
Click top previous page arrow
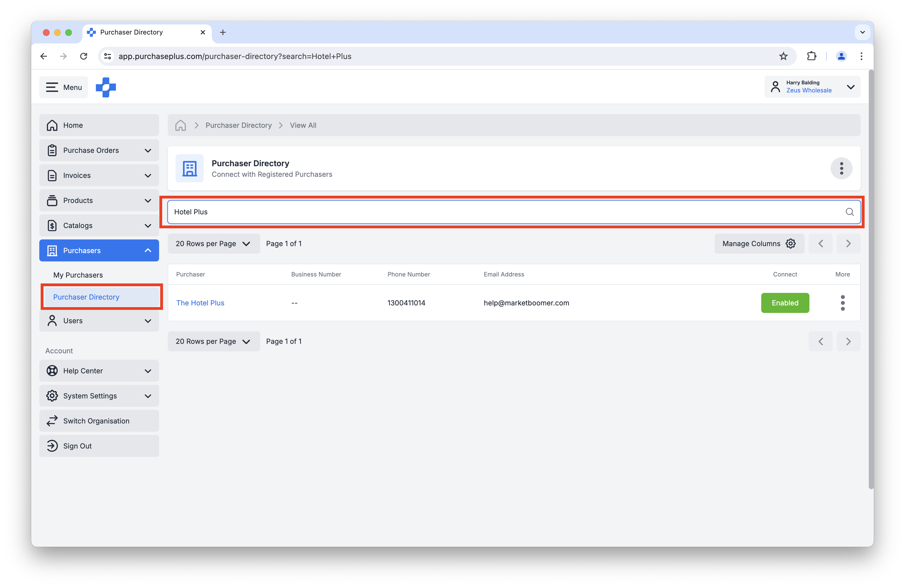tap(820, 244)
